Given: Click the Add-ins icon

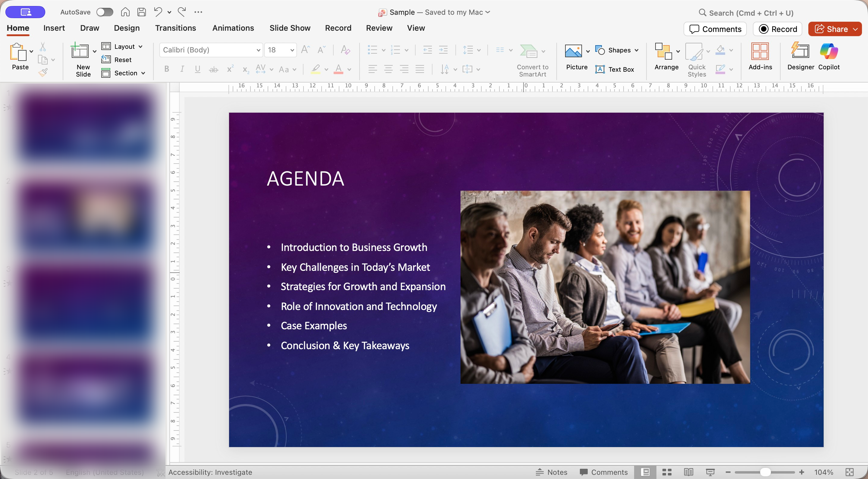Looking at the screenshot, I should pyautogui.click(x=760, y=52).
